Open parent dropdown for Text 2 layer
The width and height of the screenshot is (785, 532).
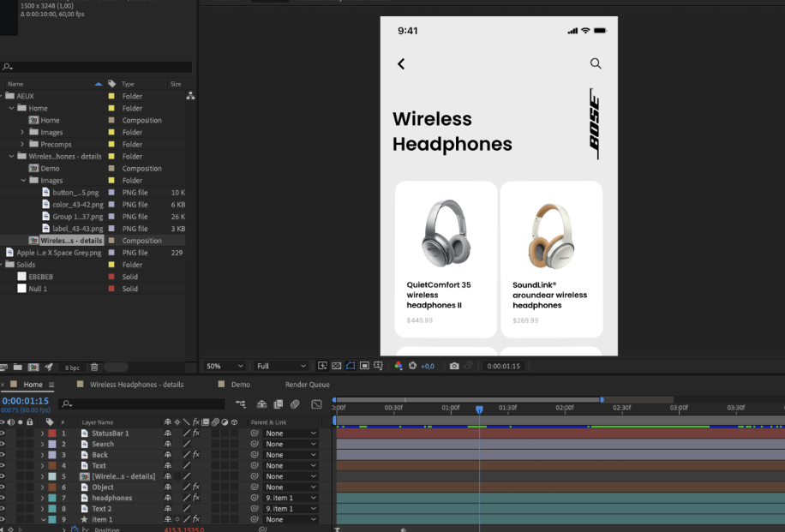(291, 509)
